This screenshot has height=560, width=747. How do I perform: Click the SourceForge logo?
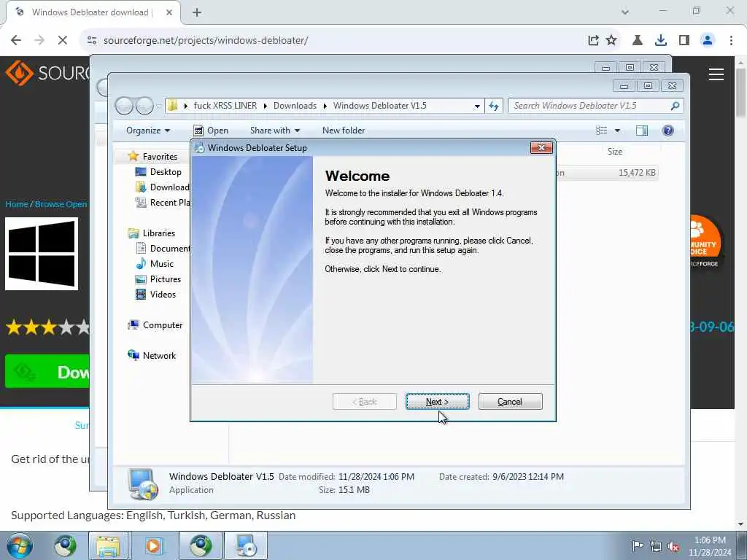point(47,73)
